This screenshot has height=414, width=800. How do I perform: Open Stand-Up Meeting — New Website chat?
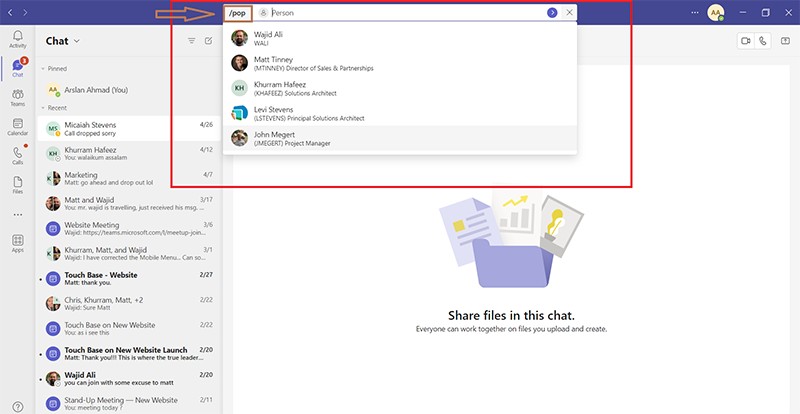128,403
